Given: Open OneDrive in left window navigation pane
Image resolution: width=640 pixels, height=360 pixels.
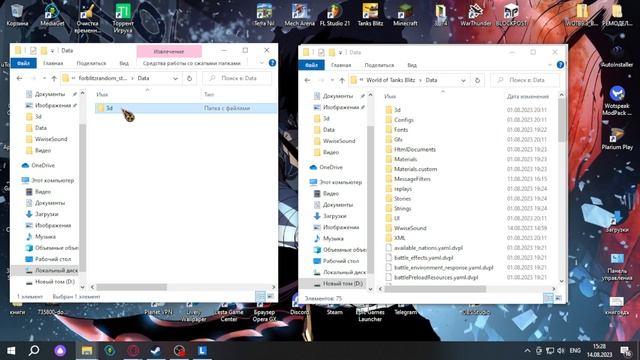Looking at the screenshot, I should [x=43, y=165].
